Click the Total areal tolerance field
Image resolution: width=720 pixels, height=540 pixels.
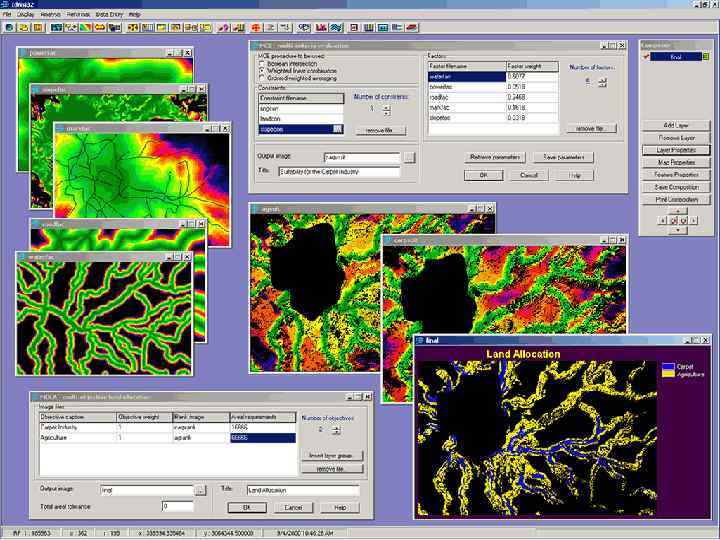(x=177, y=506)
